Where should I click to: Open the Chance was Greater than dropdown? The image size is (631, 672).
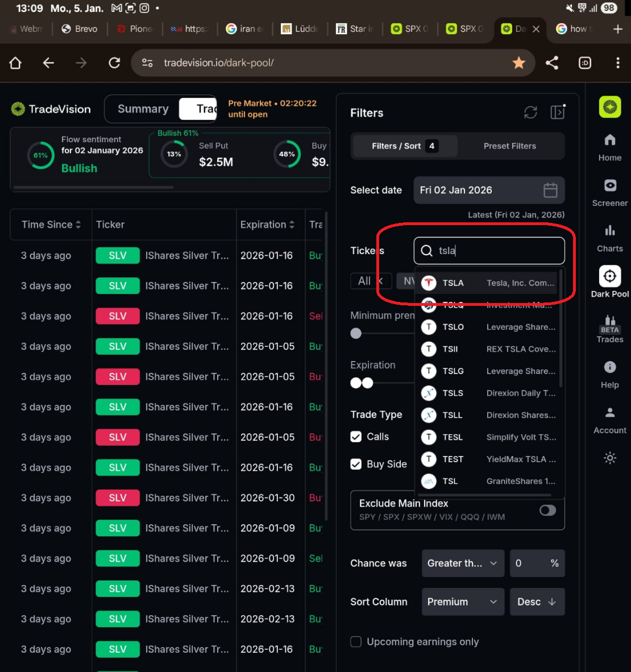463,563
